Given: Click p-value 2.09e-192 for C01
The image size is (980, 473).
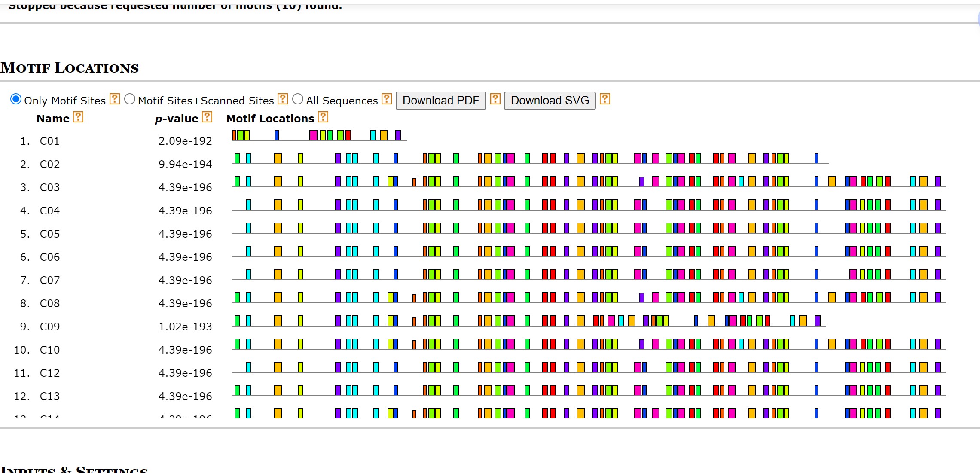Looking at the screenshot, I should [x=185, y=141].
